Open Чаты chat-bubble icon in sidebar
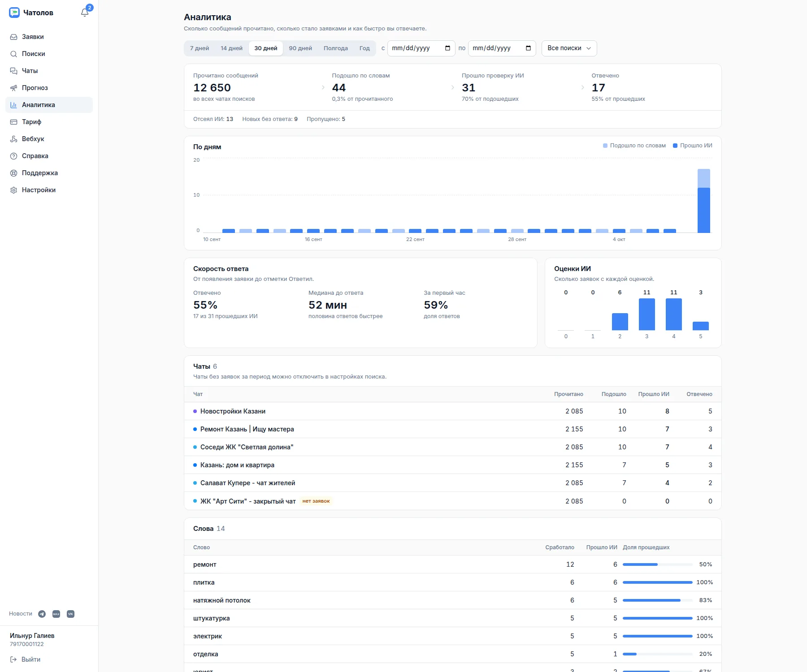 [14, 71]
